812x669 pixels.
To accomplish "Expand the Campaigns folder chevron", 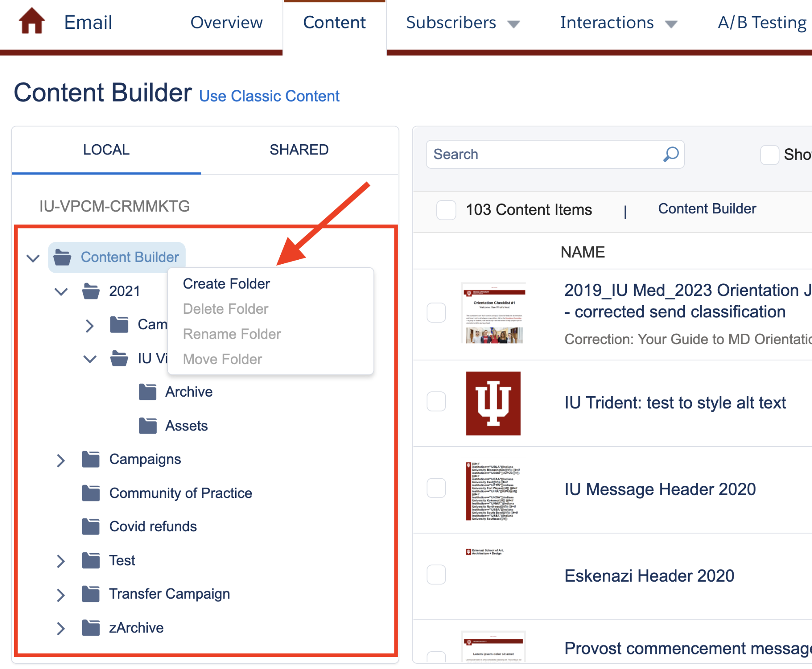I will [61, 460].
